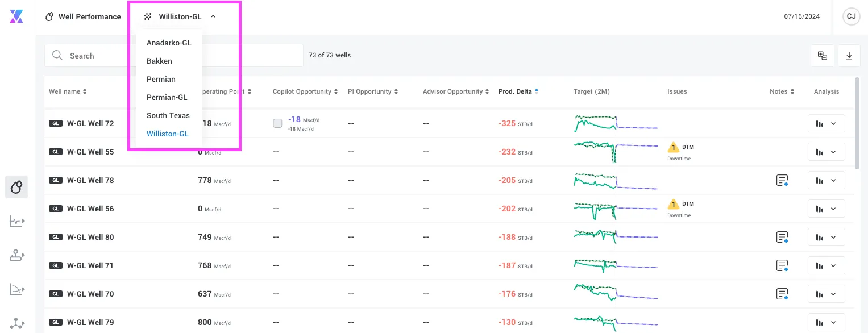Select Williston-GL in the asset list

pyautogui.click(x=169, y=134)
